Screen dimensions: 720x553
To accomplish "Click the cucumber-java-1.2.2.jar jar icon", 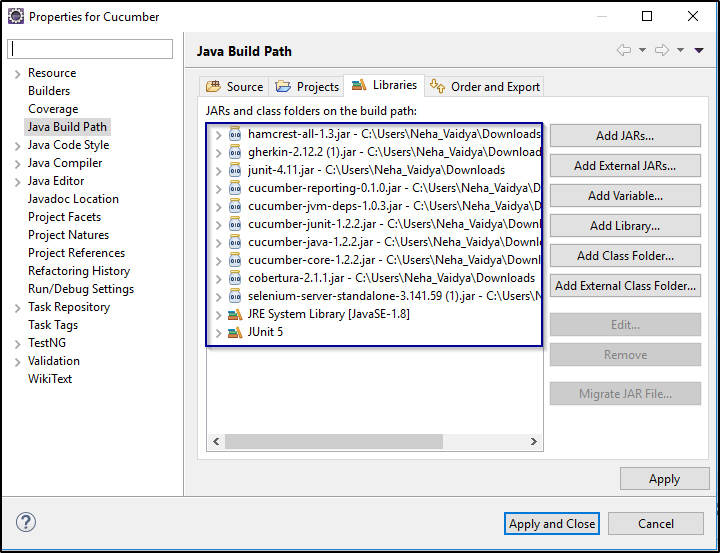I will click(235, 242).
